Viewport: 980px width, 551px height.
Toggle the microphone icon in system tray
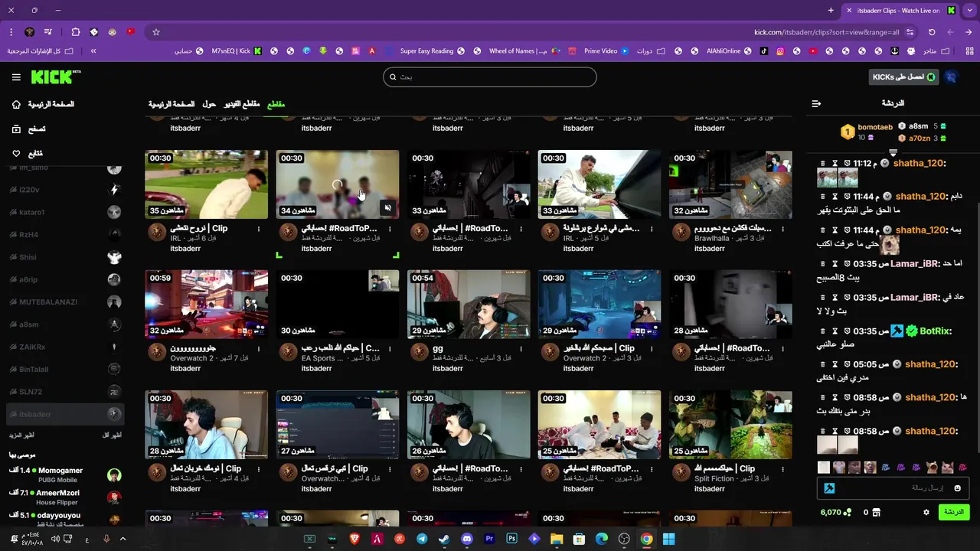pos(106,539)
